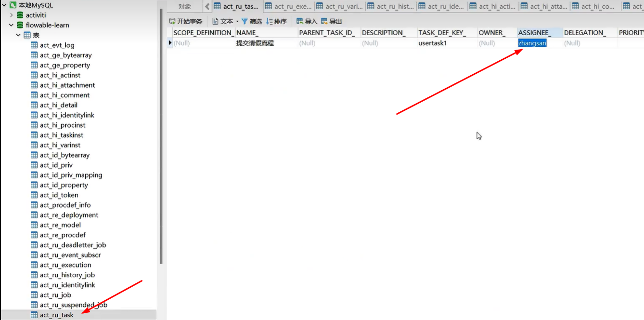Click the act_hi_procinst table icon

pos(34,125)
